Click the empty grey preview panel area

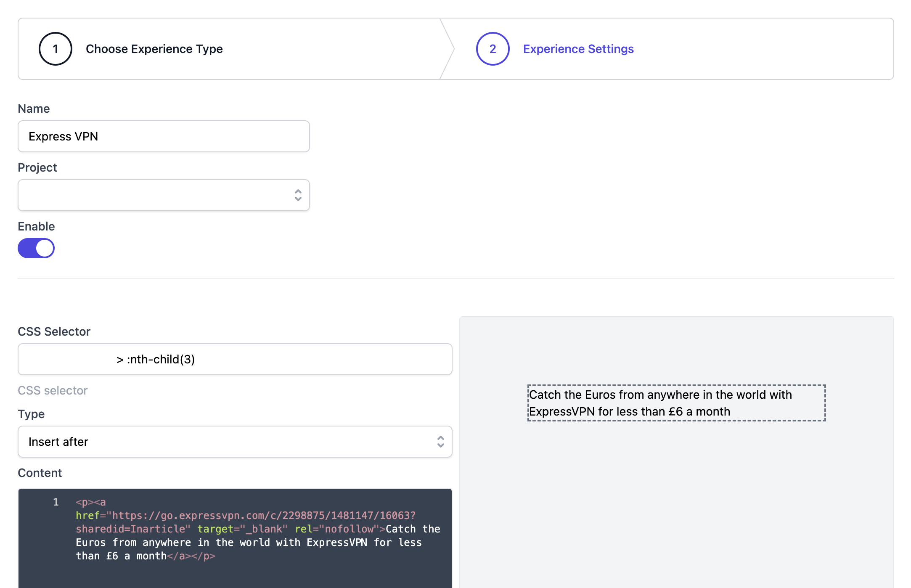(x=676, y=505)
